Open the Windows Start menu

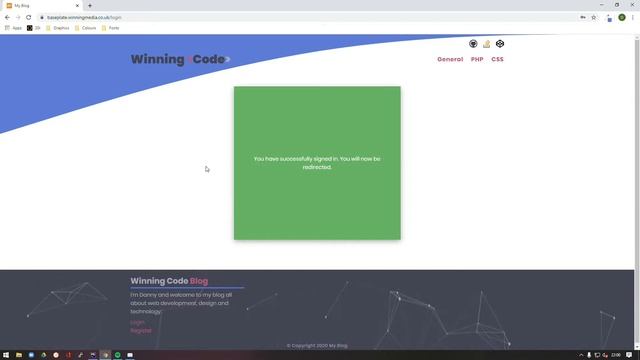click(x=6, y=355)
